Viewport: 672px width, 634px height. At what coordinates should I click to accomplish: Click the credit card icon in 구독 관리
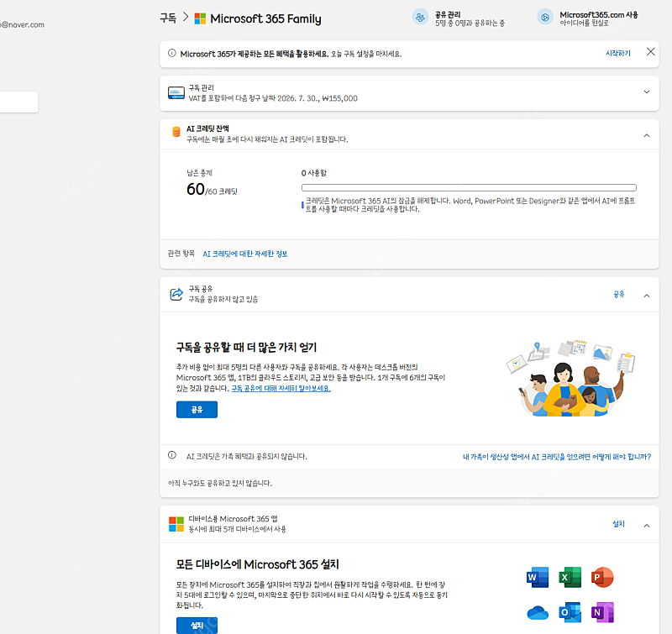click(x=176, y=92)
